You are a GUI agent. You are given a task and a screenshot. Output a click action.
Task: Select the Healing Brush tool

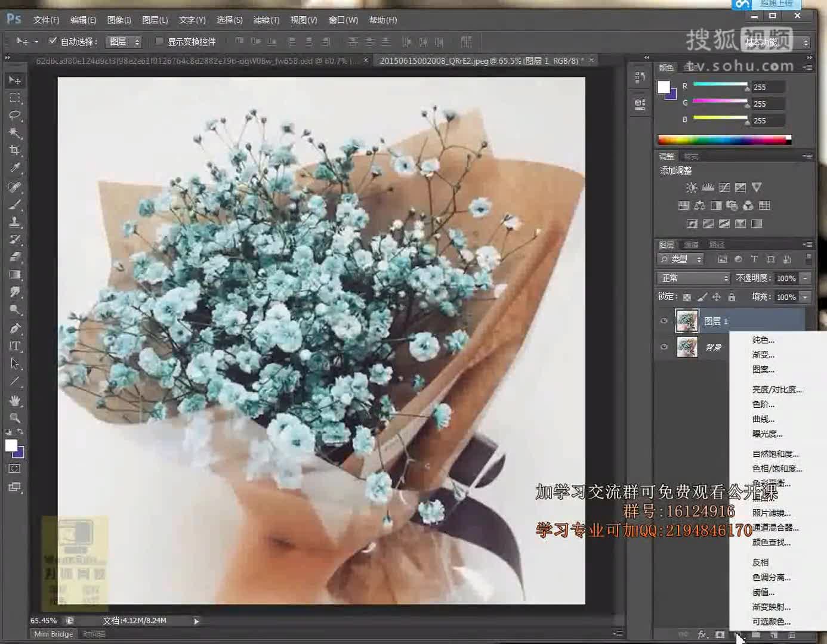(x=14, y=187)
